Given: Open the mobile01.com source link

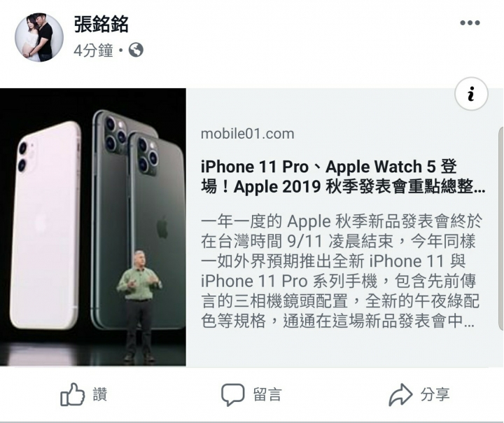Looking at the screenshot, I should [248, 134].
